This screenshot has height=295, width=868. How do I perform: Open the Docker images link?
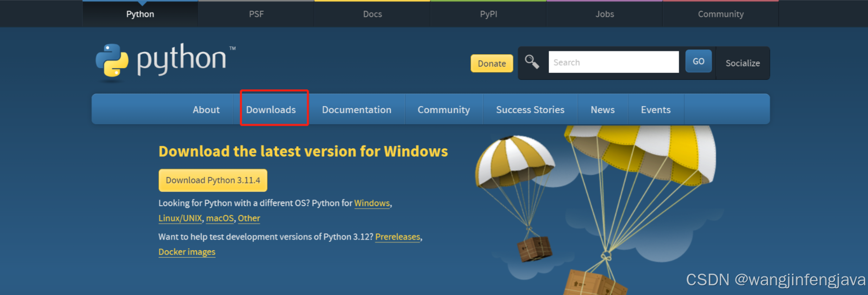(x=187, y=252)
